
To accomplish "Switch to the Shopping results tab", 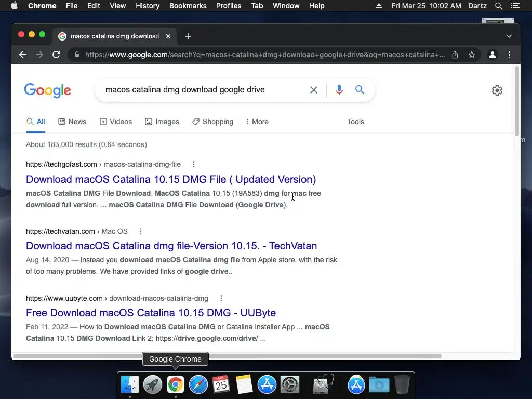I will point(212,122).
